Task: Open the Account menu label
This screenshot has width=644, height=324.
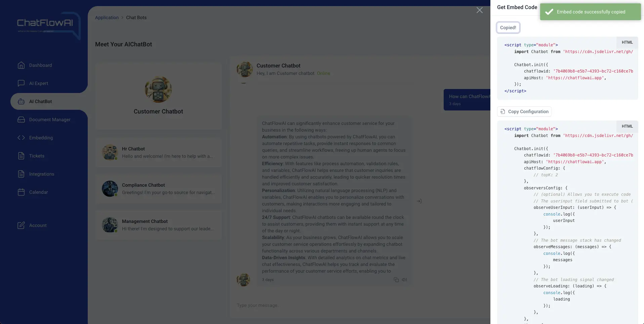Action: [38, 225]
